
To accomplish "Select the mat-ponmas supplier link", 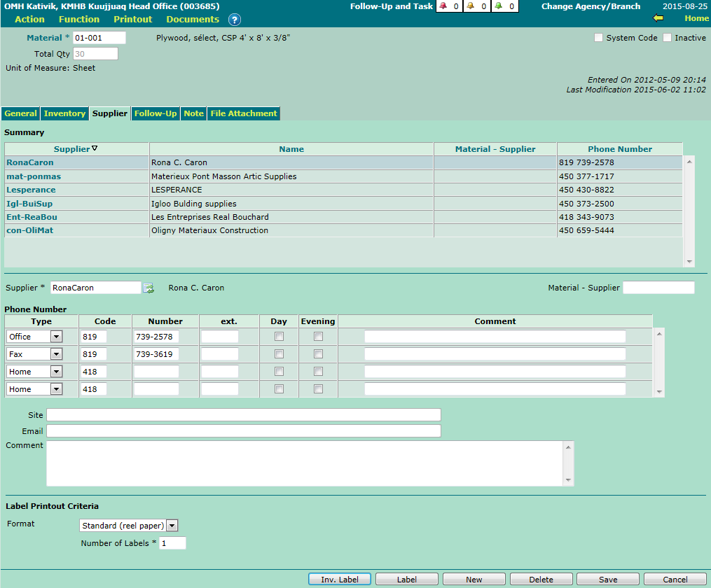I will click(34, 176).
